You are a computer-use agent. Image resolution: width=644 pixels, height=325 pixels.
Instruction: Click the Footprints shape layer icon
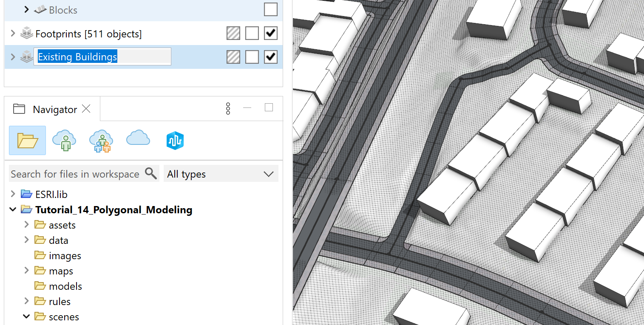[26, 33]
